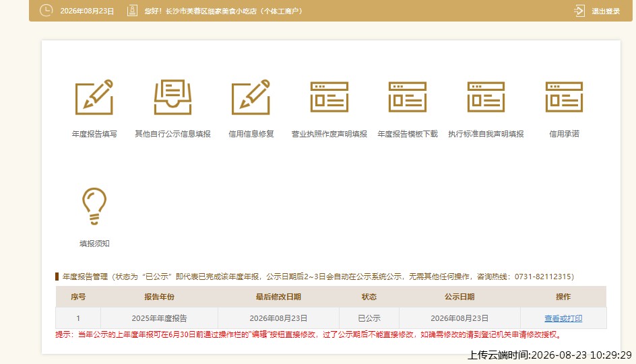Click the 最后修改日期 column header
The image size is (636, 364).
278,297
